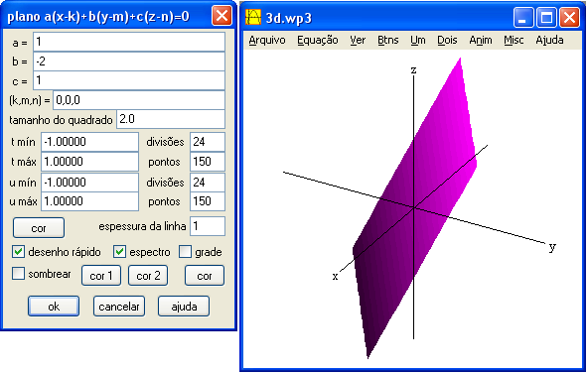Screen dimensions: 588x374
Task: Choose color with cor 2 button
Action: pos(148,276)
